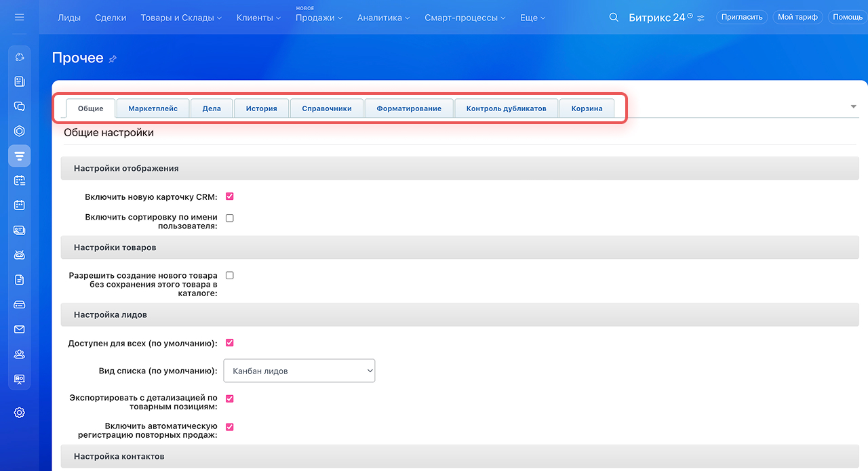The width and height of the screenshot is (868, 471).
Task: Open the mail envelope icon in sidebar
Action: pyautogui.click(x=19, y=329)
